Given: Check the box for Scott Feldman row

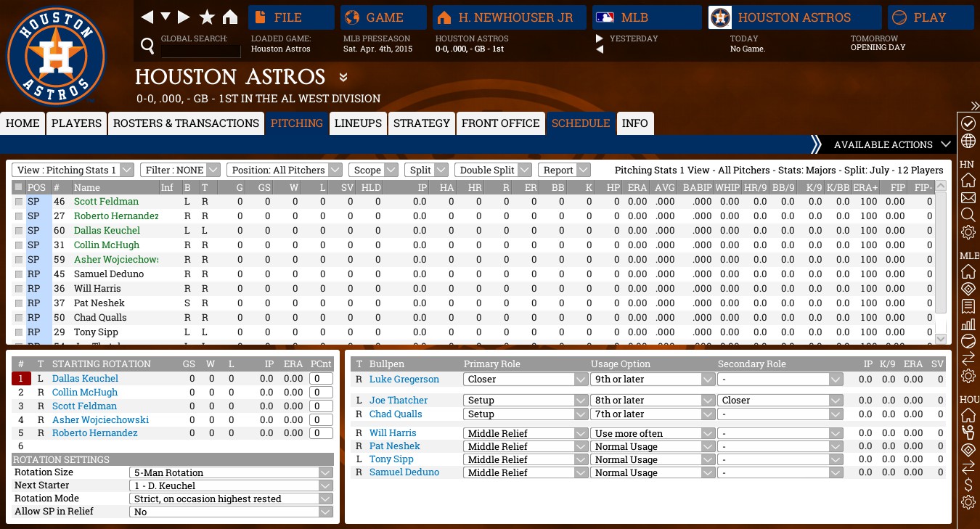Looking at the screenshot, I should click(x=19, y=202).
